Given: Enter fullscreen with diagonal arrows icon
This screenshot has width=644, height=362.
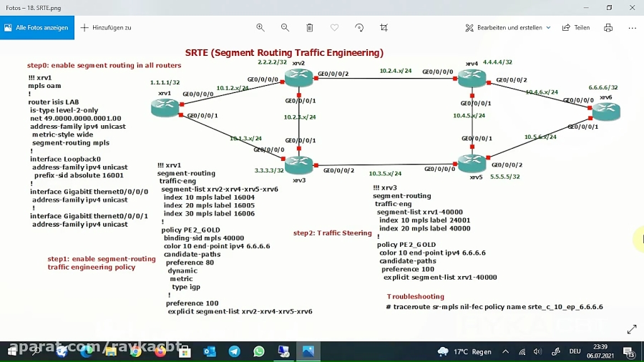Looking at the screenshot, I should tap(632, 330).
